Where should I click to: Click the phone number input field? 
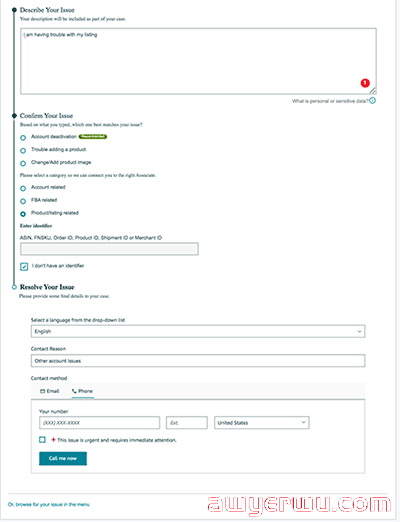99,423
